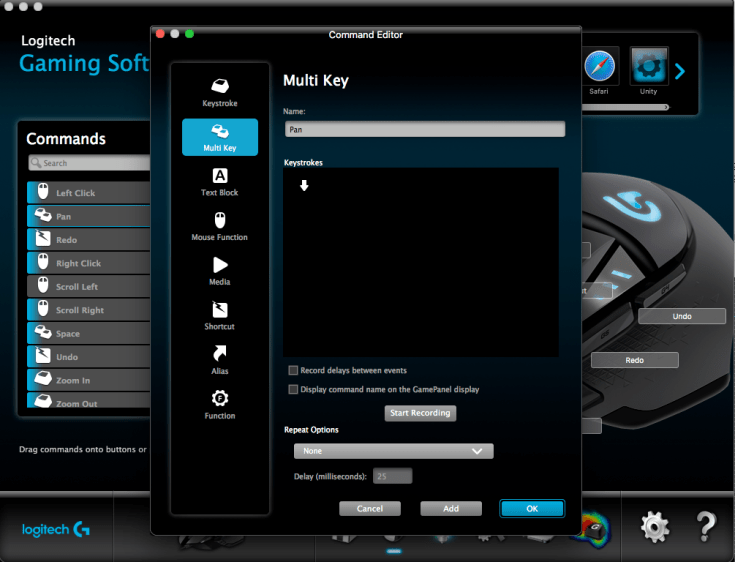This screenshot has width=735, height=562.
Task: Toggle Display command name on GamePanel display
Action: pos(293,389)
